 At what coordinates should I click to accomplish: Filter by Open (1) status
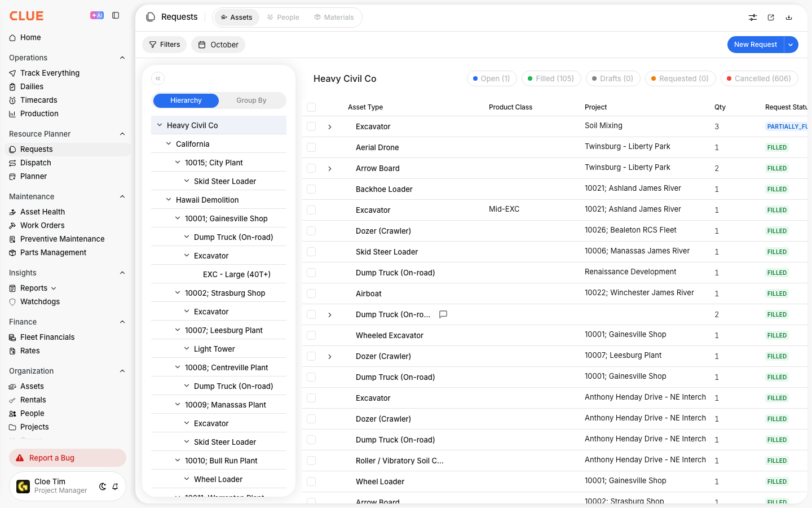(491, 78)
